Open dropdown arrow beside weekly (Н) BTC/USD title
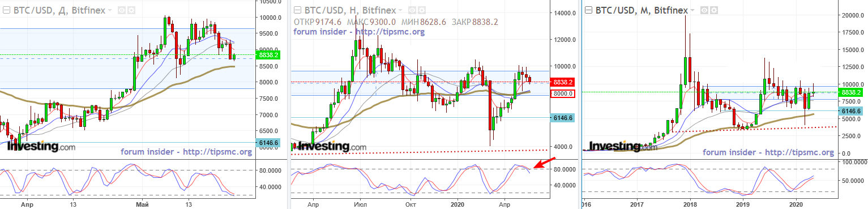Viewport: 868px width, 209px height. click(400, 11)
